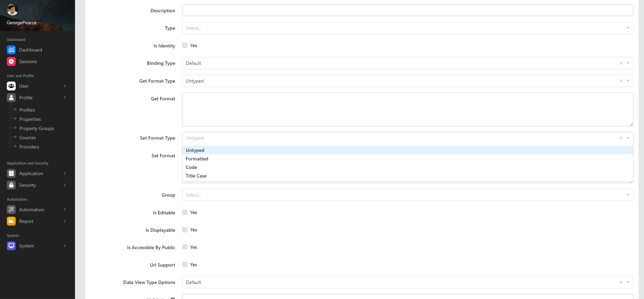Open the Dashboard link in sidebar

[31, 50]
